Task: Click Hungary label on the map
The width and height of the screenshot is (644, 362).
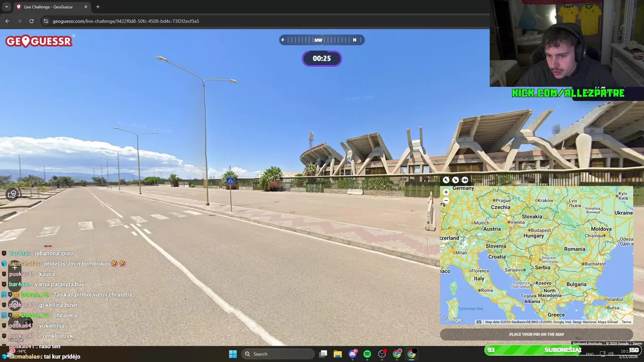Action: [x=533, y=235]
